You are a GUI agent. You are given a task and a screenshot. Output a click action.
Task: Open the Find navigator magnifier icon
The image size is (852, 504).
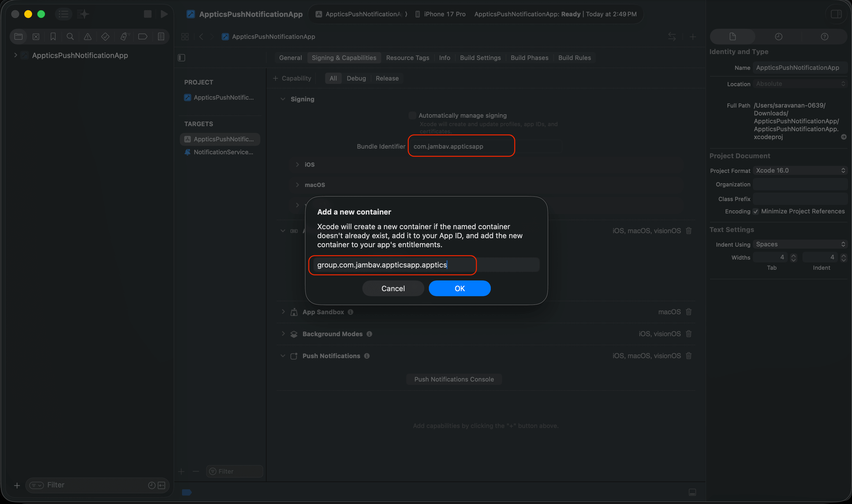coord(70,37)
